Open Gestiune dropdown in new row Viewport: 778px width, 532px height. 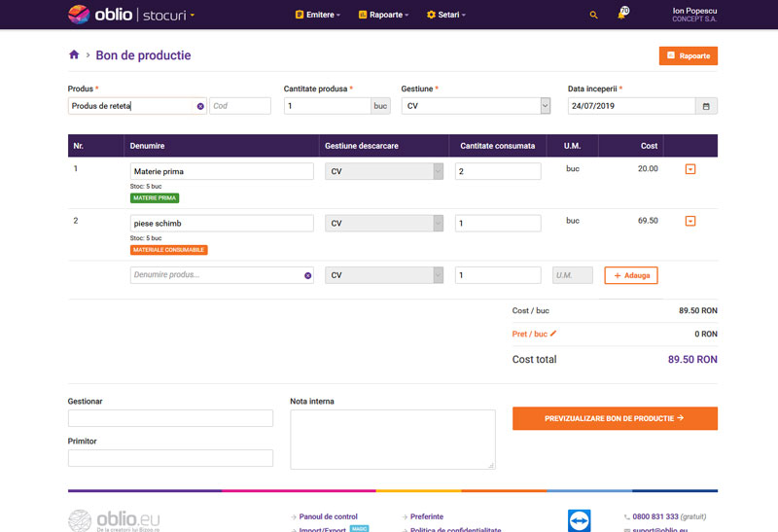(x=384, y=275)
